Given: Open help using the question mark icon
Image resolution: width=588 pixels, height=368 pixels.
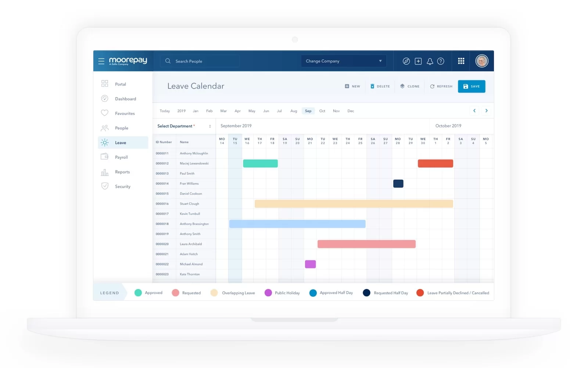Looking at the screenshot, I should point(441,61).
